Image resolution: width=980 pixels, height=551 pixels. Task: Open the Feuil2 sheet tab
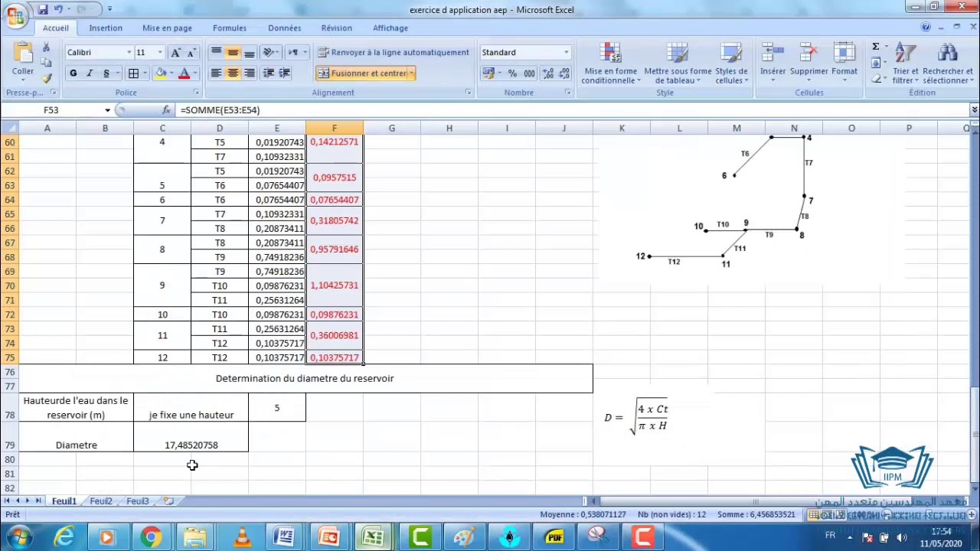pyautogui.click(x=101, y=501)
